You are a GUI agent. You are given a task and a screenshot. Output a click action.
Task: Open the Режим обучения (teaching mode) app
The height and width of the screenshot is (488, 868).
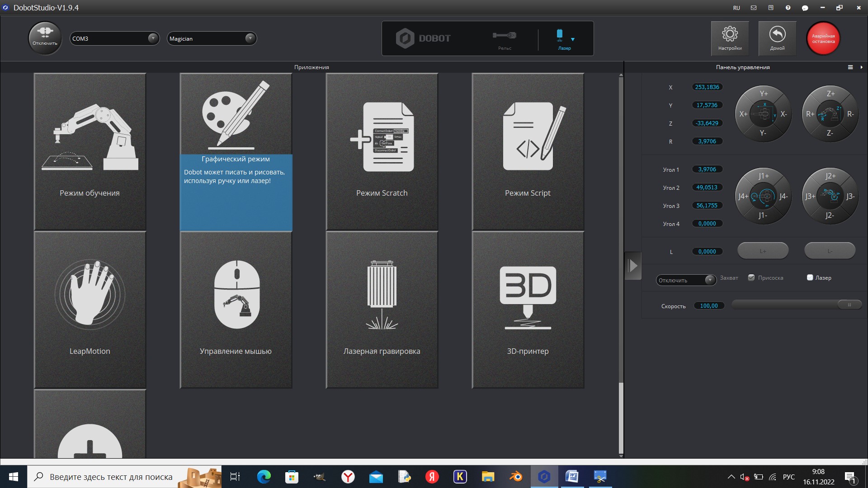click(x=90, y=152)
